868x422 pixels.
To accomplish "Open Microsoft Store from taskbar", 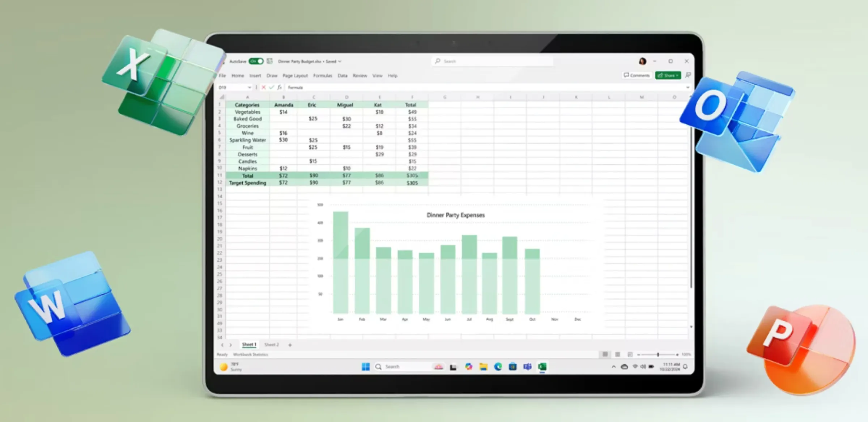I will pyautogui.click(x=512, y=367).
